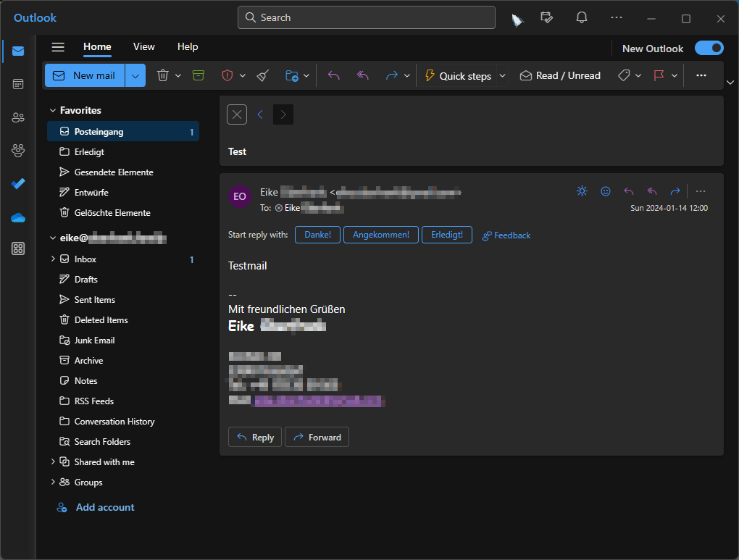
Task: Click Reply button below the message
Action: (x=255, y=437)
